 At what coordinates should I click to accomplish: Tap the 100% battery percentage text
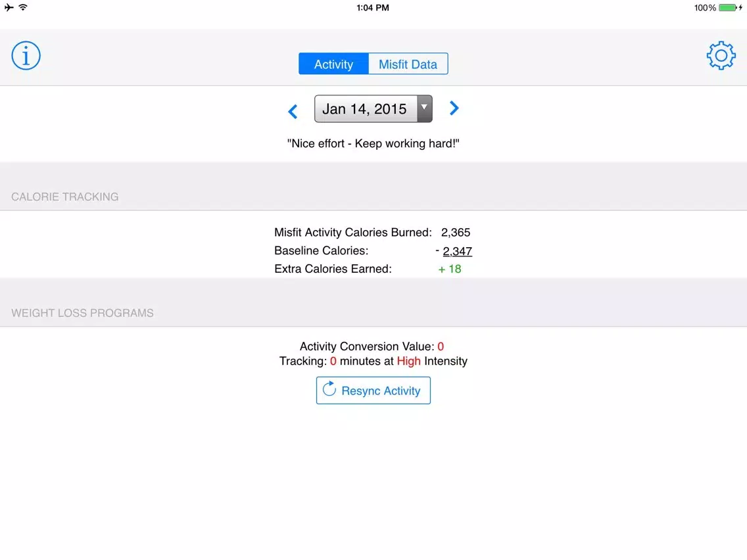pos(705,8)
